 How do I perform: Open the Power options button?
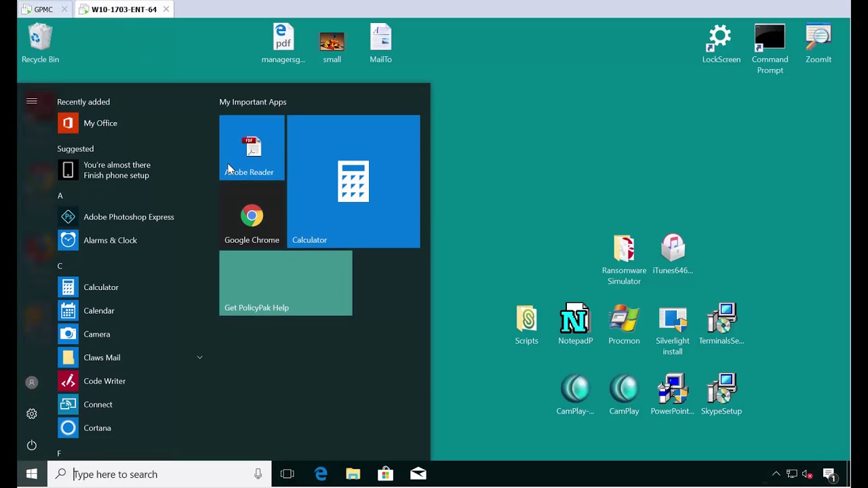(31, 445)
